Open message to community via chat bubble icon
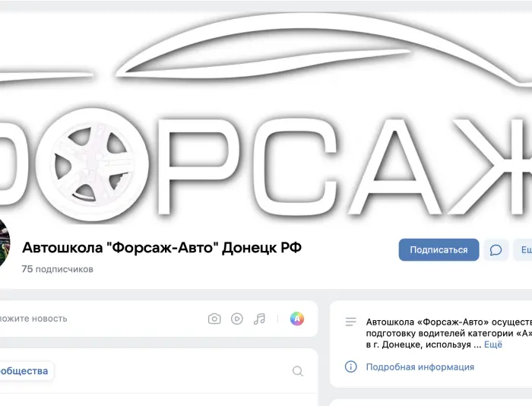 (x=496, y=250)
